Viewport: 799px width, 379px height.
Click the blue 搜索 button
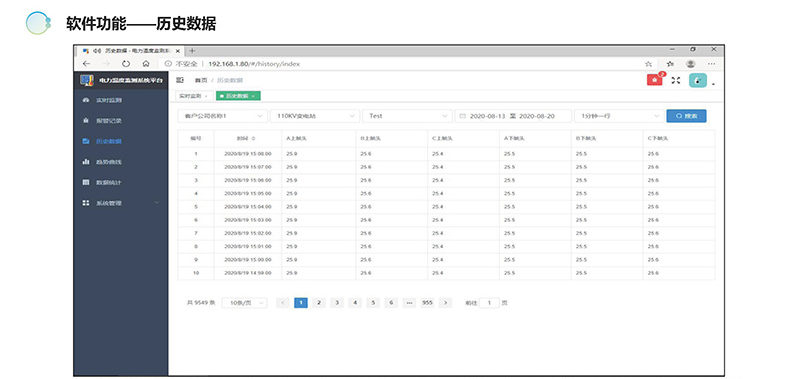(686, 116)
